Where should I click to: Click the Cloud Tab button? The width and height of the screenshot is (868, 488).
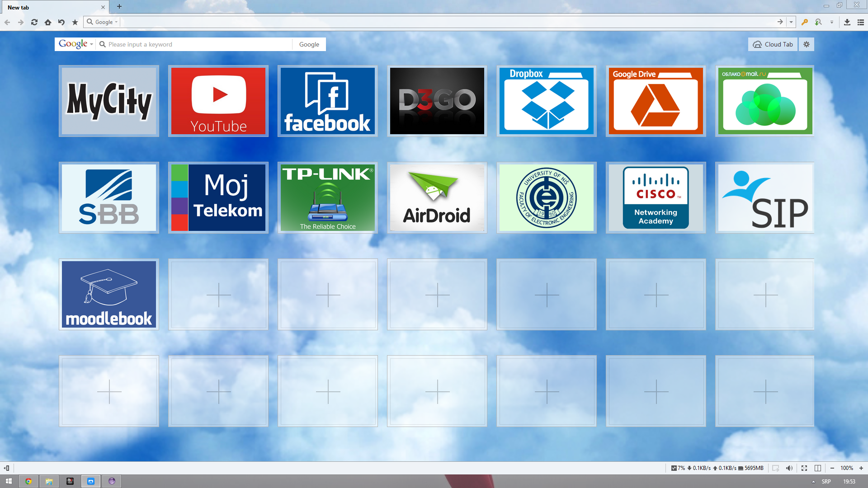773,44
